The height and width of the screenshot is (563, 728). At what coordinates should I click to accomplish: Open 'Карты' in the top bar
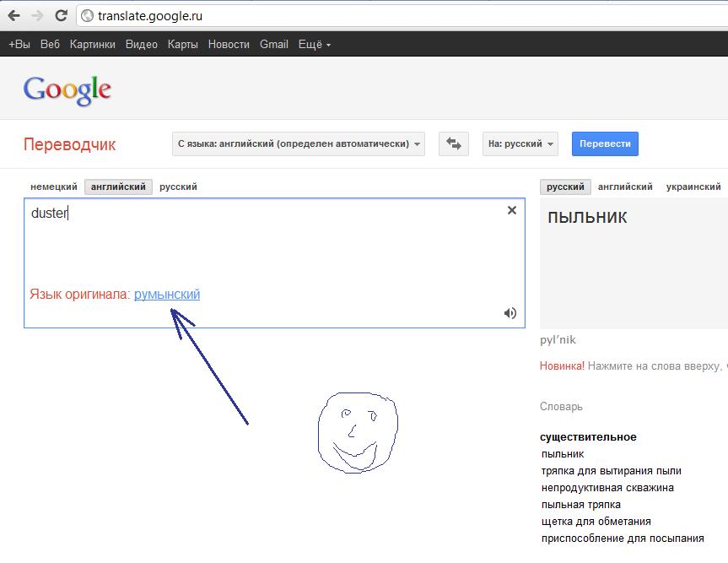pos(183,44)
